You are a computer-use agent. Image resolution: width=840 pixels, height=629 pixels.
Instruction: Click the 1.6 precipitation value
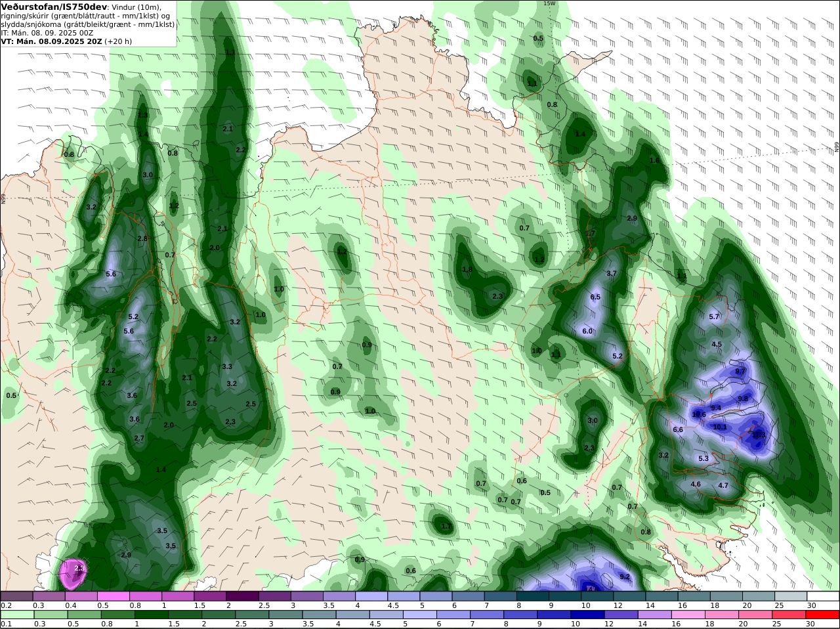[x=654, y=160]
